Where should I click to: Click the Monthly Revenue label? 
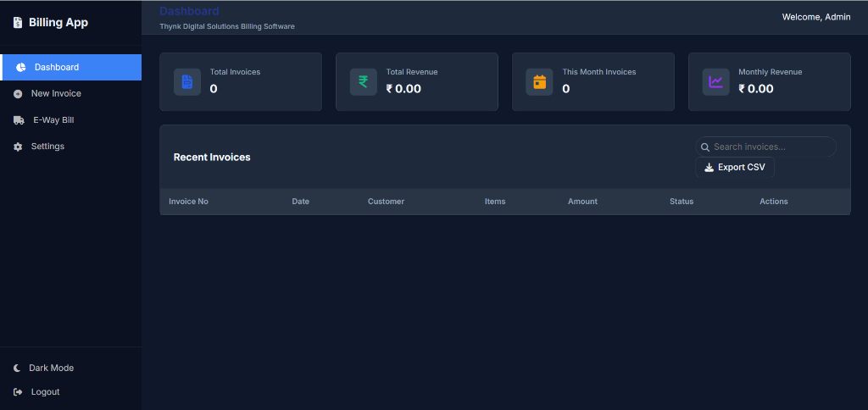pos(770,72)
